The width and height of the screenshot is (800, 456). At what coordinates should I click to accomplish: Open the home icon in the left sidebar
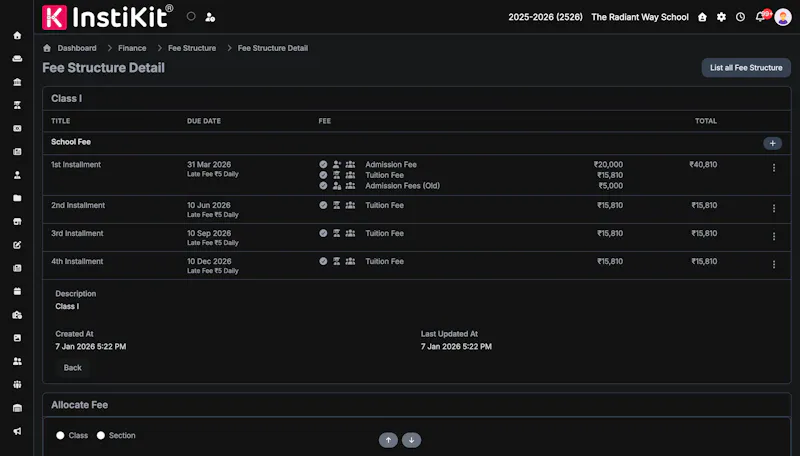tap(17, 35)
